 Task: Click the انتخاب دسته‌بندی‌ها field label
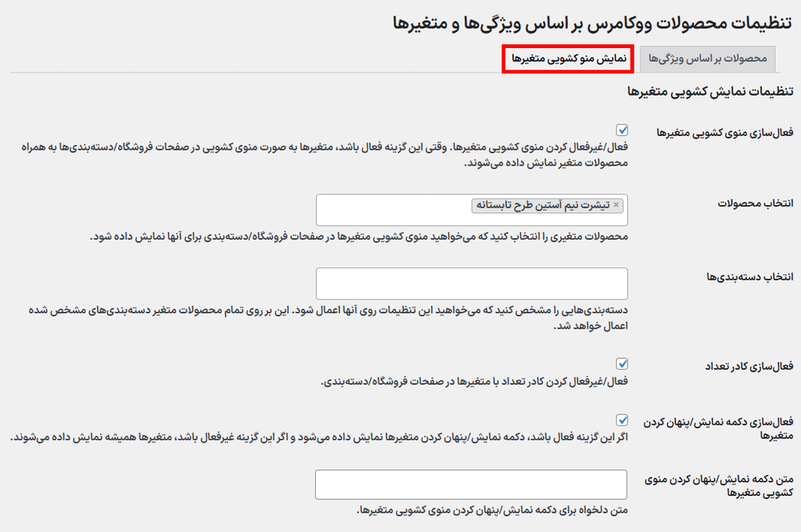point(749,277)
